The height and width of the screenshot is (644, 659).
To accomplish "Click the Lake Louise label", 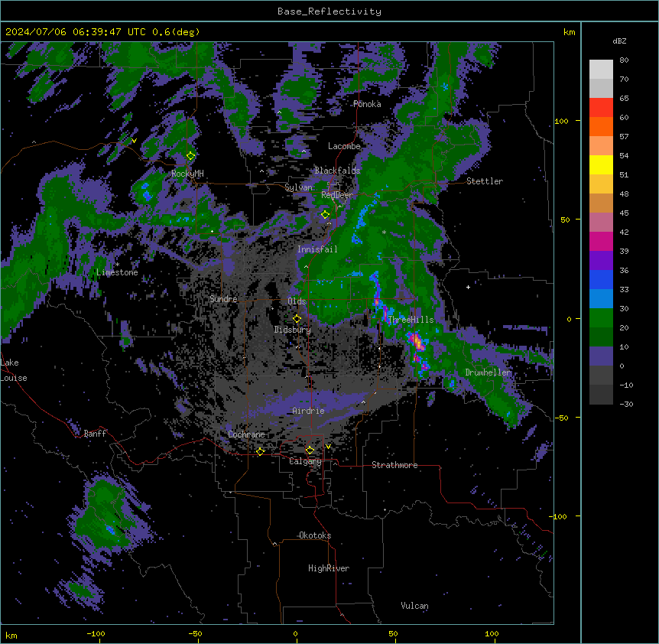I will pyautogui.click(x=14, y=370).
